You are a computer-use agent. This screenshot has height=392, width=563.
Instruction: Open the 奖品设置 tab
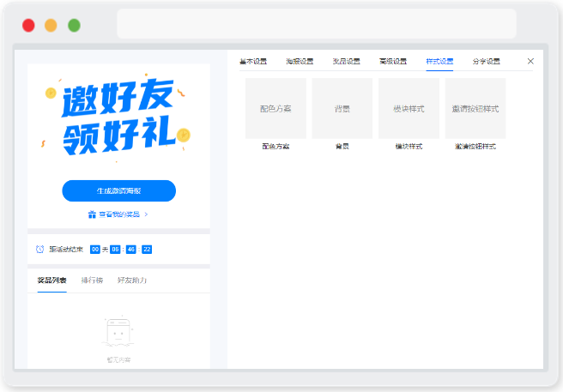pos(347,62)
